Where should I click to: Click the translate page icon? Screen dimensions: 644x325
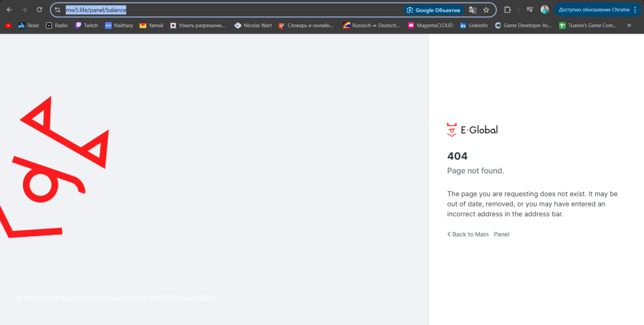pos(473,10)
